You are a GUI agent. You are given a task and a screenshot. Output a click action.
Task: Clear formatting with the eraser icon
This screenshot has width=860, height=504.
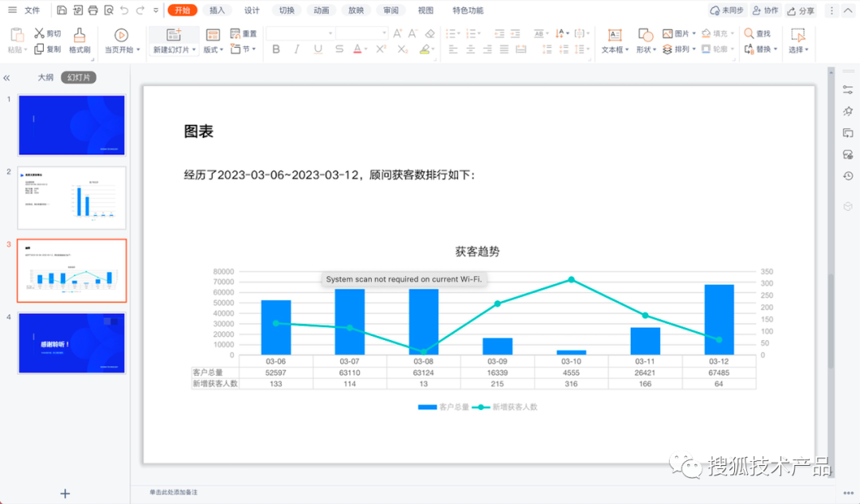[430, 33]
